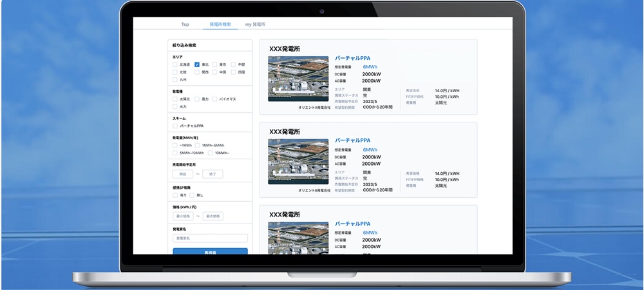Uncheck the 東北 area checkbox
644x290 pixels.
(197, 64)
